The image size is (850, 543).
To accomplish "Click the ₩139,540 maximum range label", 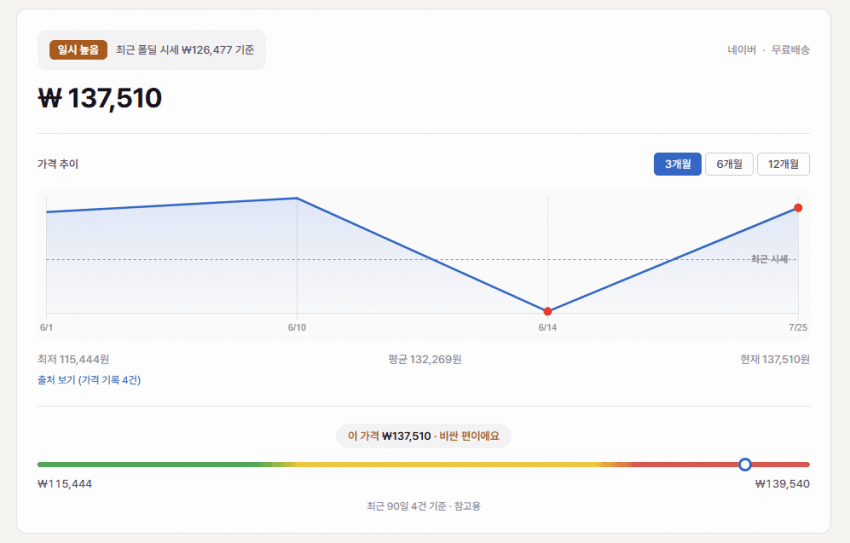I will coord(782,484).
